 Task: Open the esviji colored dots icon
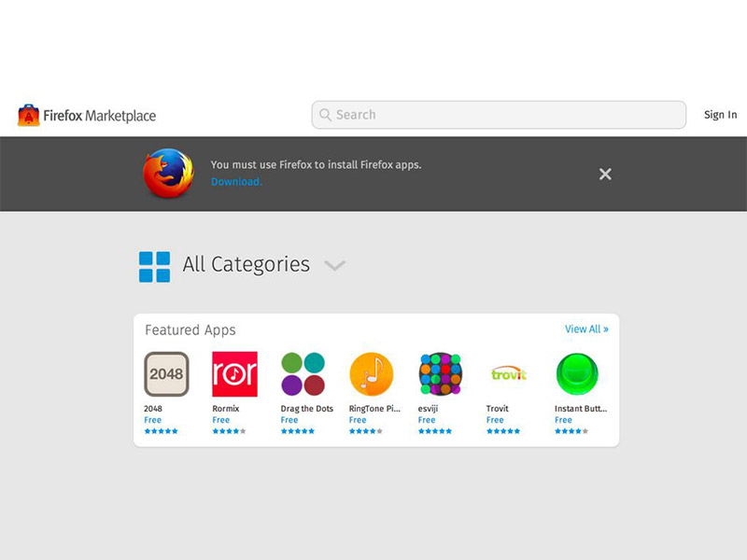pos(440,374)
